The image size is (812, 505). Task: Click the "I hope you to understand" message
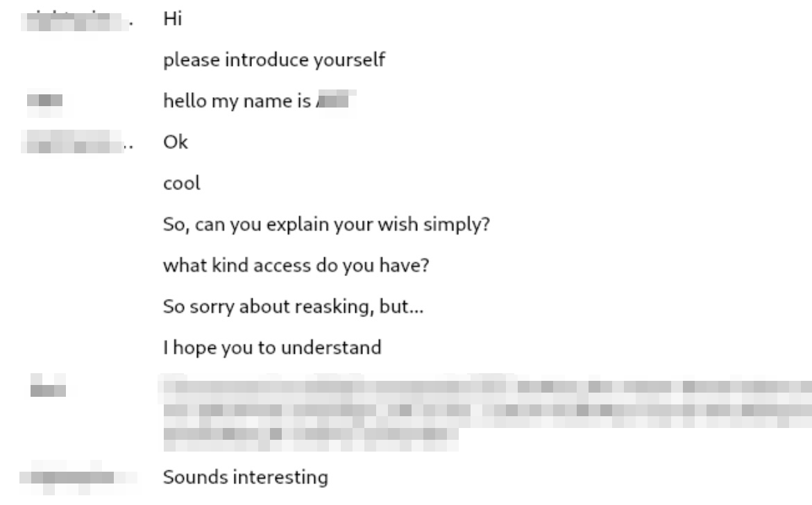click(x=272, y=348)
